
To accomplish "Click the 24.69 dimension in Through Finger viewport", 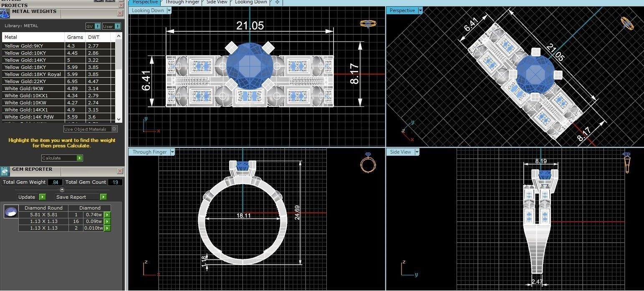I will click(x=296, y=213).
